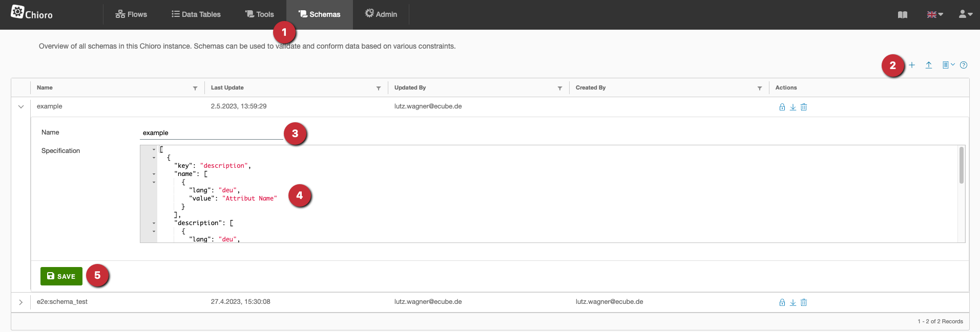Open the Created By column filter
Image resolution: width=980 pixels, height=332 pixels.
pyautogui.click(x=760, y=88)
